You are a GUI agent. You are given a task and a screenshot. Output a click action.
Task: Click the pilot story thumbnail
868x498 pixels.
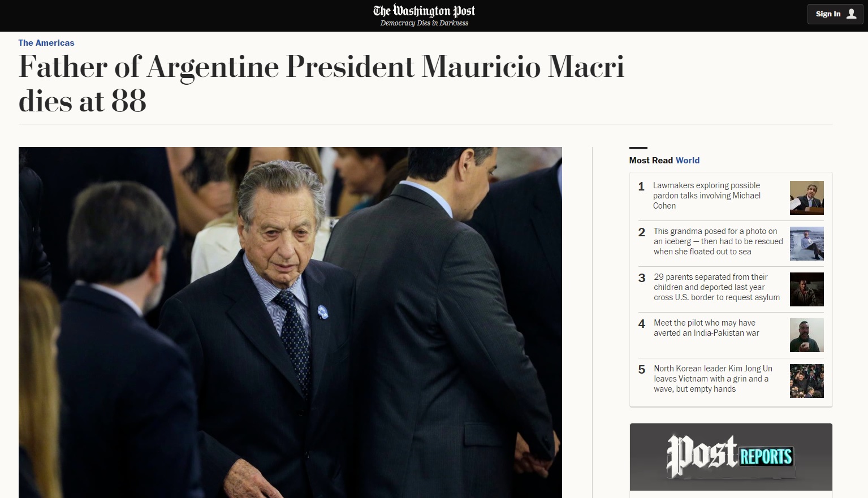click(806, 335)
